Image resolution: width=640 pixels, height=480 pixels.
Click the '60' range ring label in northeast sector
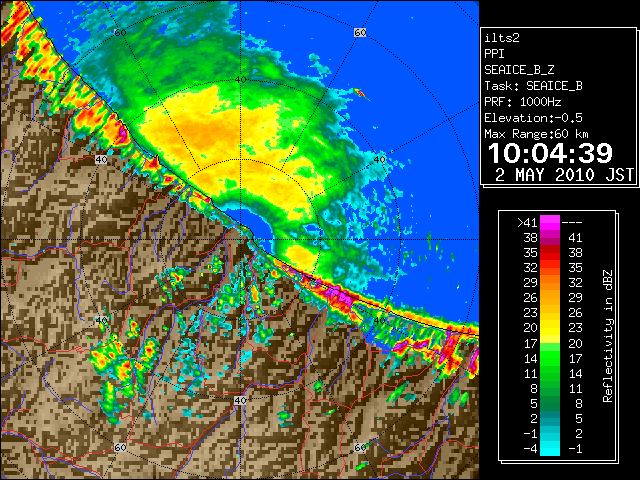point(360,32)
